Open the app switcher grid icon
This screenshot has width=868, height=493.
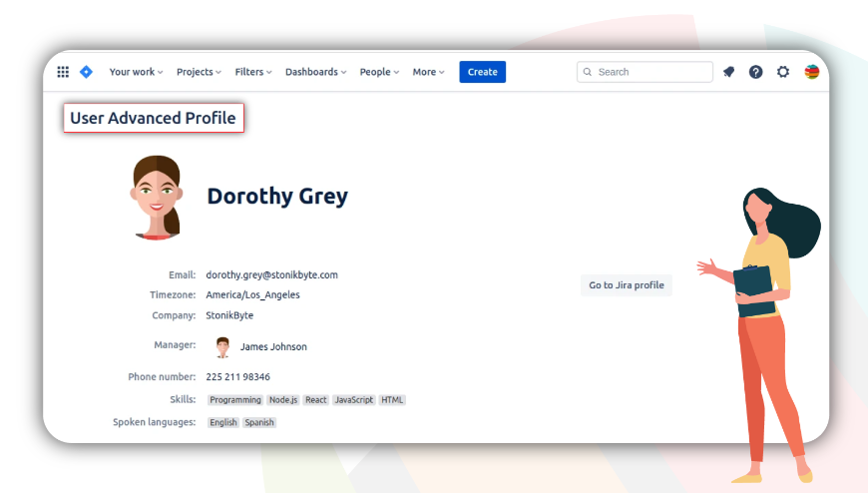coord(63,72)
